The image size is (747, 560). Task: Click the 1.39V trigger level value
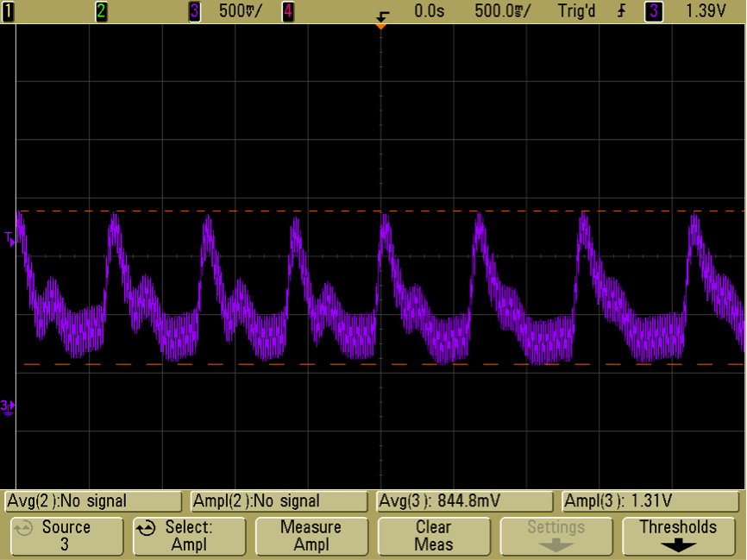705,11
